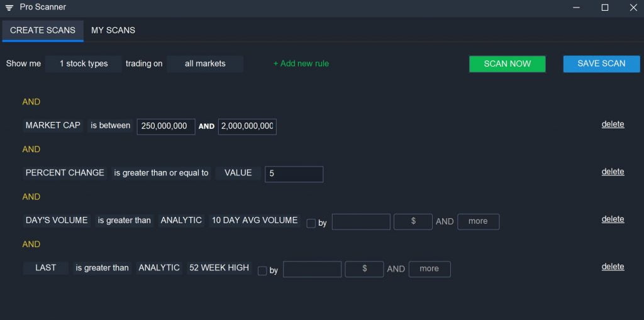This screenshot has width=644, height=320.
Task: Switch to the MY SCANS tab
Action: tap(113, 30)
